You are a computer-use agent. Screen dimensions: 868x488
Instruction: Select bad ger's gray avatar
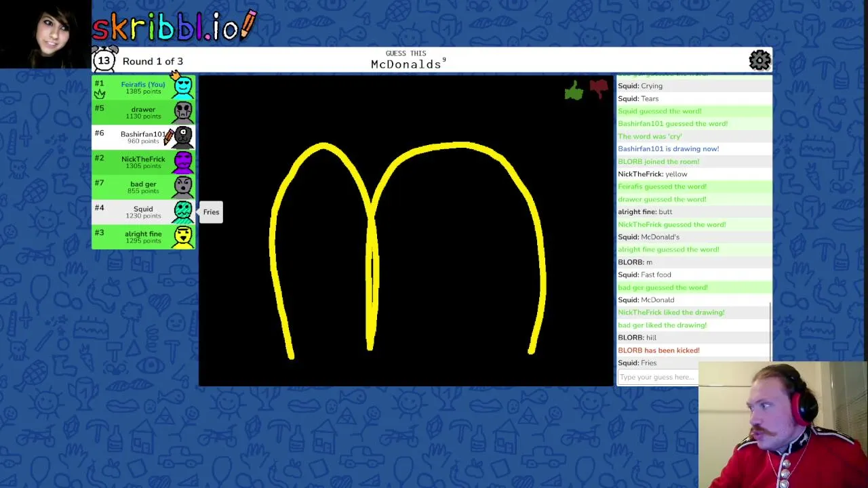pyautogui.click(x=182, y=186)
